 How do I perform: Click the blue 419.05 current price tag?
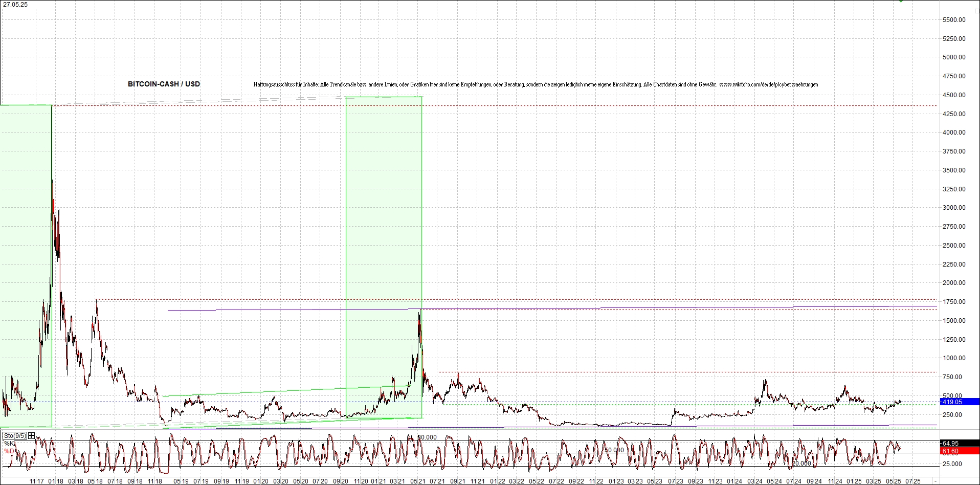click(960, 402)
